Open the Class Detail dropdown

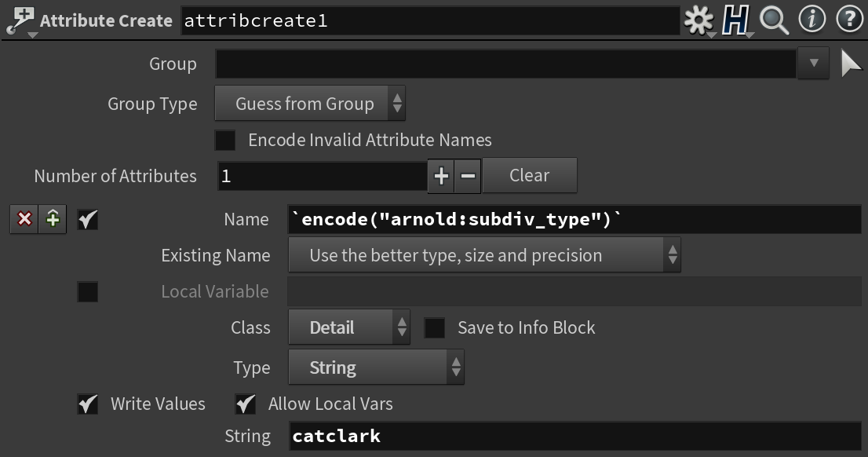[x=348, y=328]
